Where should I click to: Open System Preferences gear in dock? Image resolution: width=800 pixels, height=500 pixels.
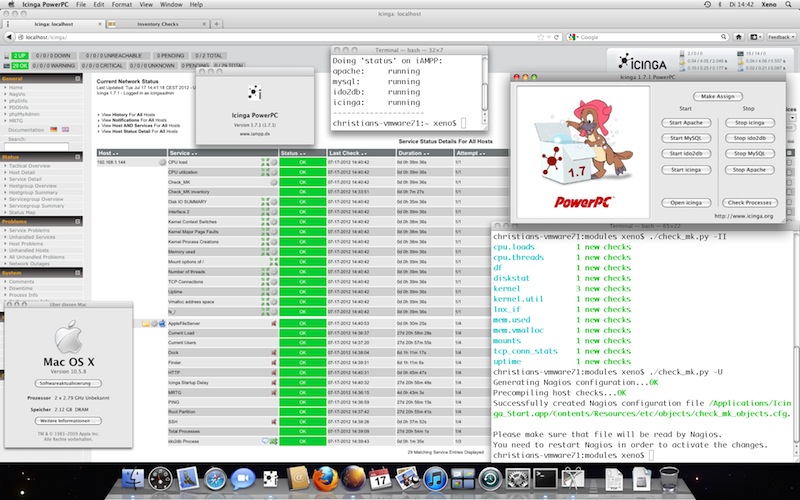tap(518, 480)
